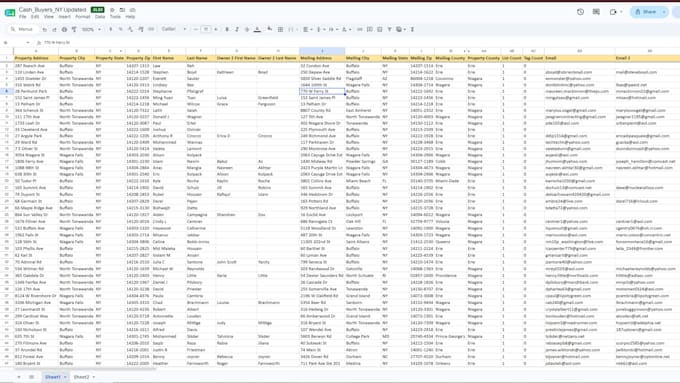Open the comments panel icon
The image size is (680, 383).
point(596,12)
